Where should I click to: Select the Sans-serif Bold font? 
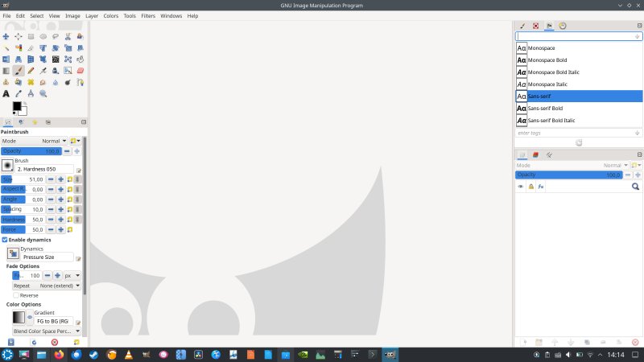click(579, 109)
